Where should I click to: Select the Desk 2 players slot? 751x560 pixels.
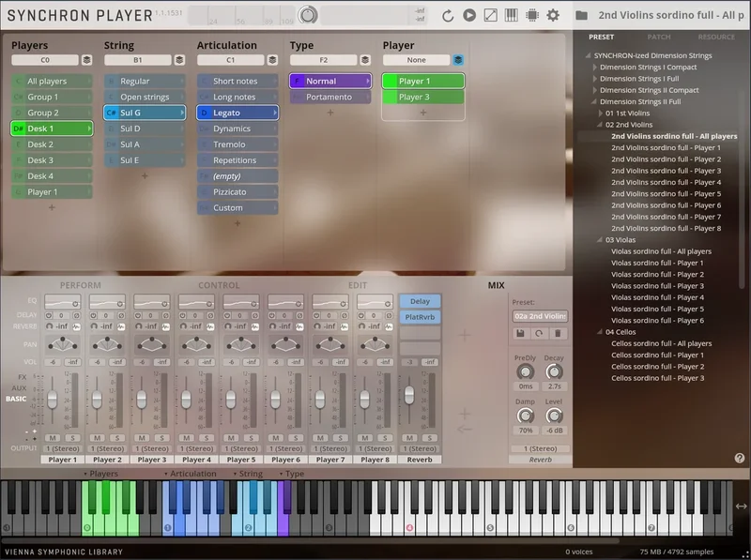coord(52,144)
